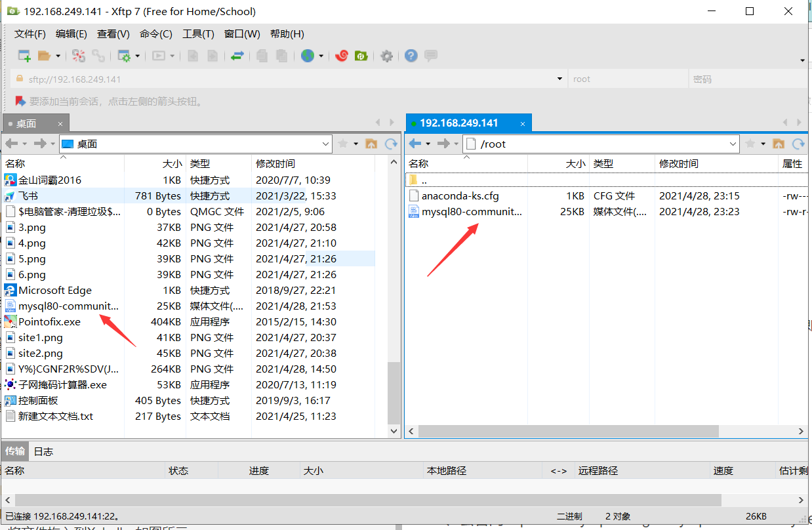Image resolution: width=812 pixels, height=530 pixels.
Task: Sort remote files by 属性 column
Action: point(793,163)
